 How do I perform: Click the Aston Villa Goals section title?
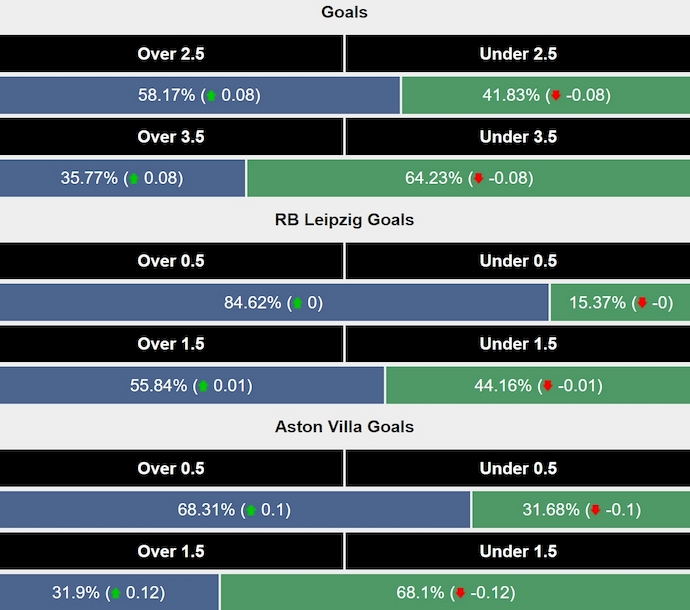point(344,427)
